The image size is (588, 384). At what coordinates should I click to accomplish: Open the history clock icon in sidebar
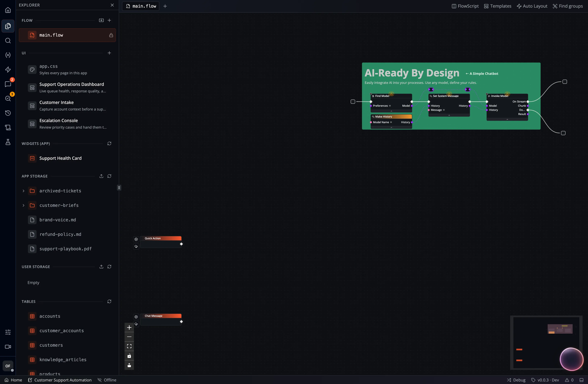click(8, 113)
